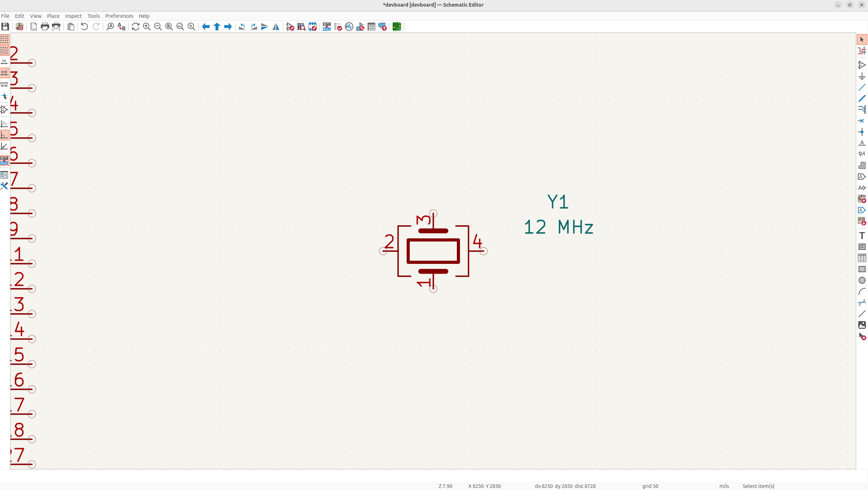Viewport: 868px width, 490px height.
Task: Click the Mirror Horizontally toolbar icon
Action: (x=276, y=27)
